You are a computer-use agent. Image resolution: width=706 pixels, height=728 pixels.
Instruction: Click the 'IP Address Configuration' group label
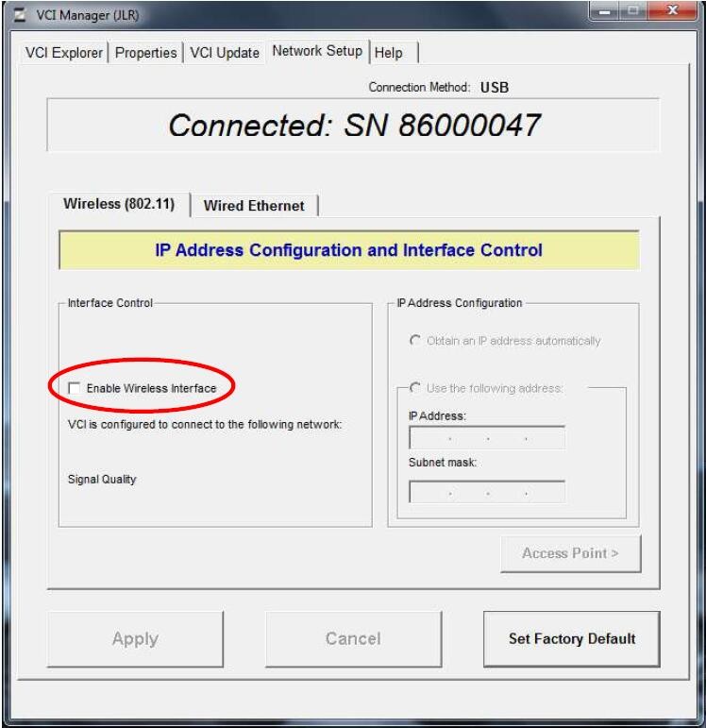point(460,303)
